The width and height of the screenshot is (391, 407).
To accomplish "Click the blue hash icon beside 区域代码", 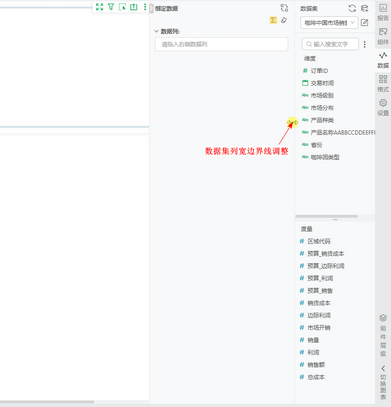I will coord(302,241).
